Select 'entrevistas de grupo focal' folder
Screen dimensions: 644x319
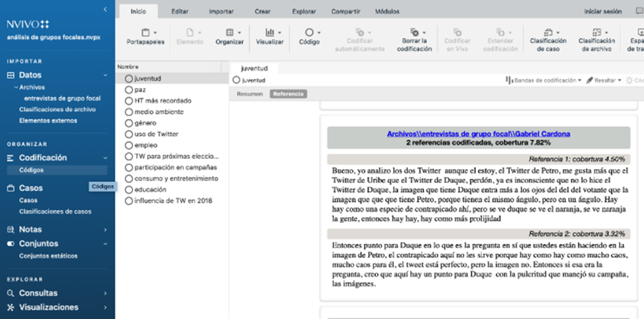[62, 99]
